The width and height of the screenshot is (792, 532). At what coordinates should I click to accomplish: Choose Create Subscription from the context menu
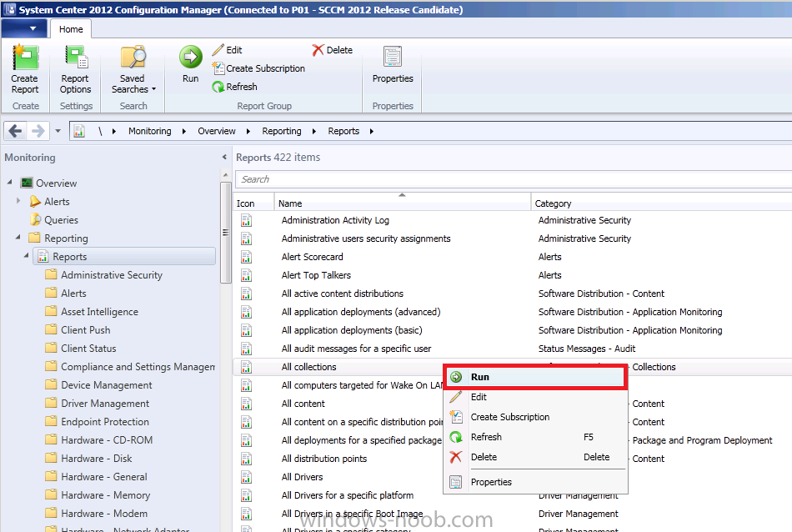tap(535, 417)
